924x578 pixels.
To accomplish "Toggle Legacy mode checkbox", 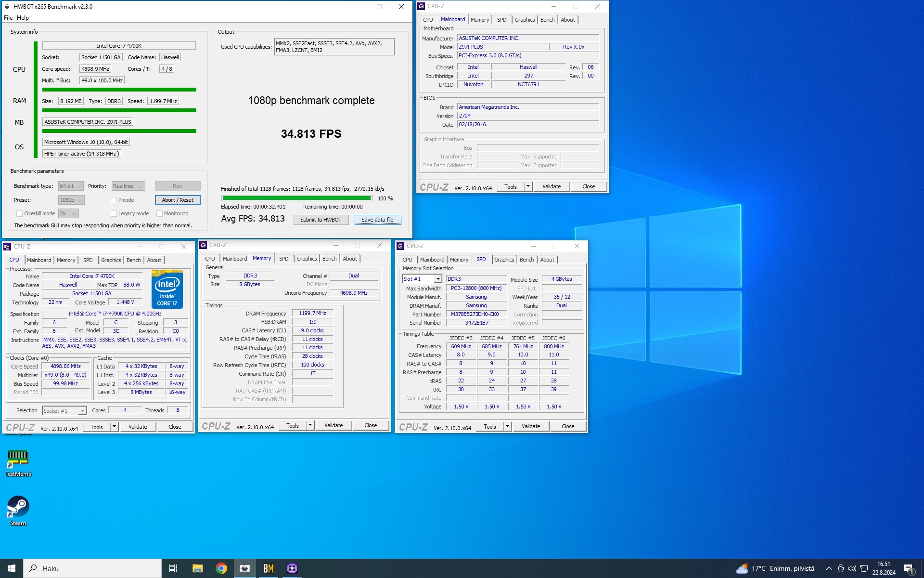I will tap(114, 213).
